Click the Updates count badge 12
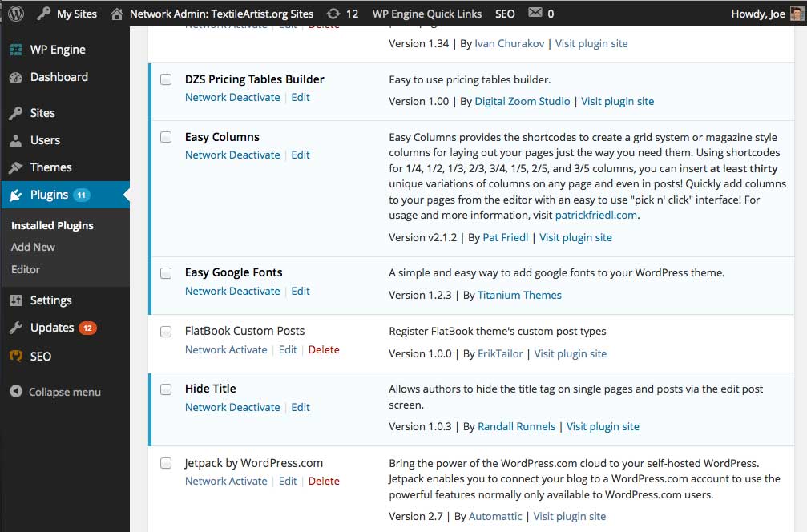 coord(87,328)
